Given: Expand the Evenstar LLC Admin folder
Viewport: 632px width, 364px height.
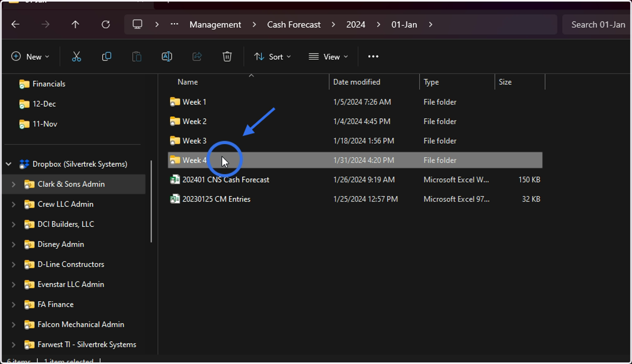Looking at the screenshot, I should click(14, 284).
